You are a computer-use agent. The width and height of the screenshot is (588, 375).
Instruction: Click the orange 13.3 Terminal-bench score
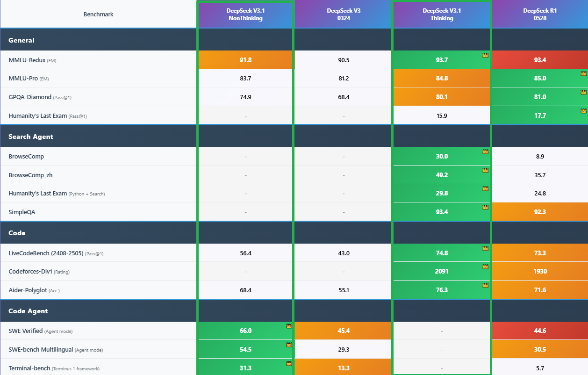coord(344,368)
